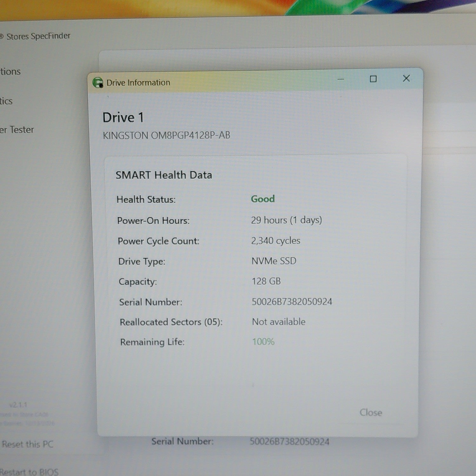Click the Power-On Hours label
The height and width of the screenshot is (476, 476).
[x=153, y=221]
